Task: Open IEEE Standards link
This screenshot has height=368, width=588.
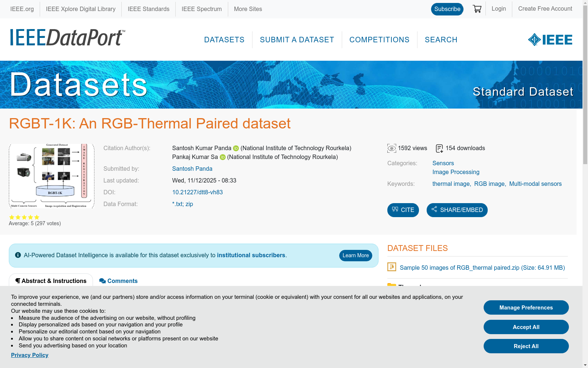Action: tap(148, 9)
